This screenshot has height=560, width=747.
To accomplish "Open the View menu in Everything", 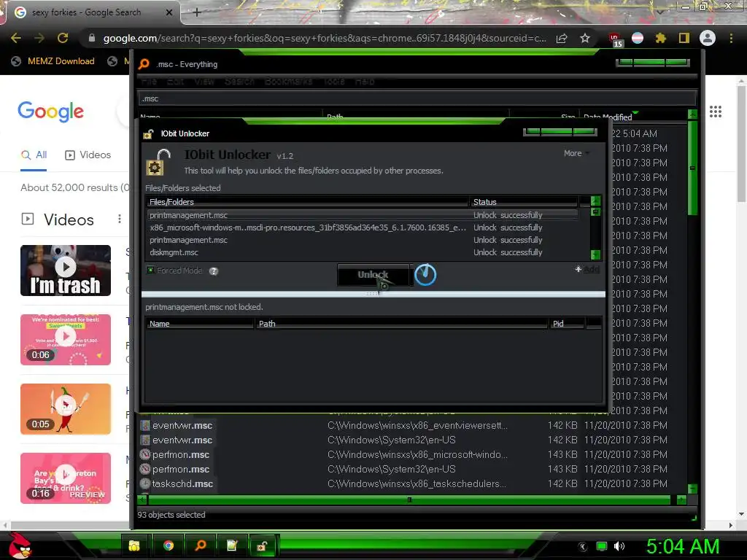I will tap(204, 82).
